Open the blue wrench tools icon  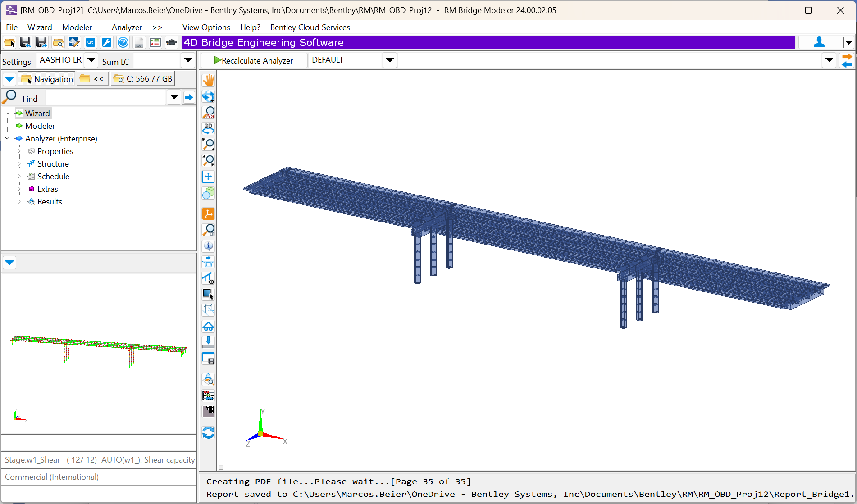[107, 43]
